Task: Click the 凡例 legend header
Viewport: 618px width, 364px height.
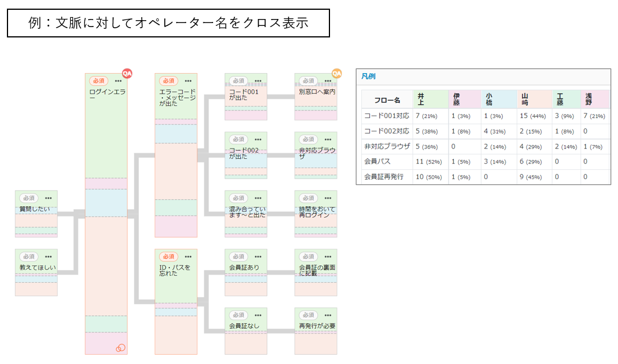Action: [x=369, y=76]
